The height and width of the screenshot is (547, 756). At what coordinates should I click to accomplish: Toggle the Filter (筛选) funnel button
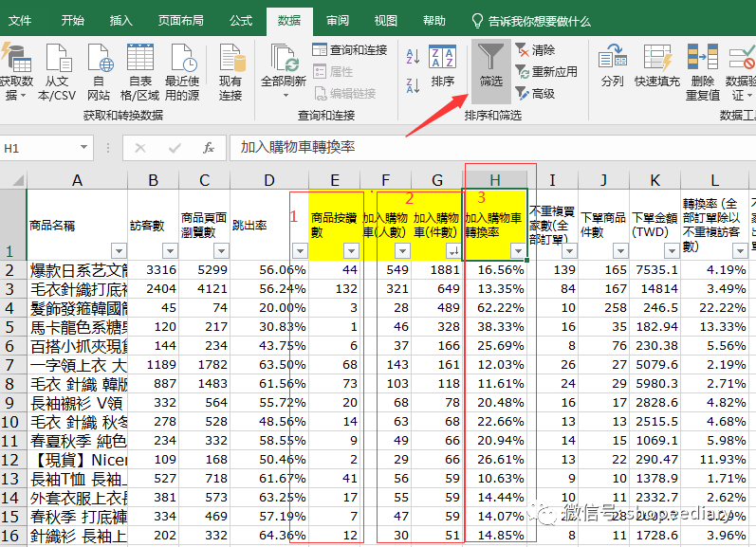tap(490, 70)
